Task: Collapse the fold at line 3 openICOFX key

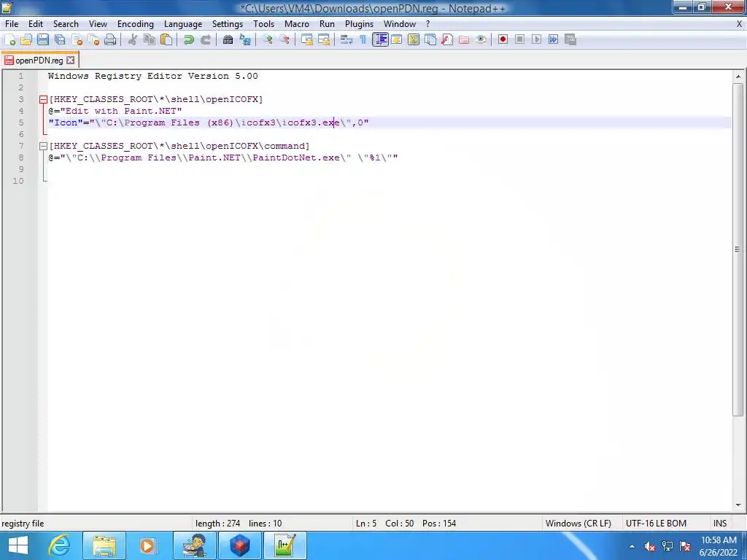Action: point(43,99)
